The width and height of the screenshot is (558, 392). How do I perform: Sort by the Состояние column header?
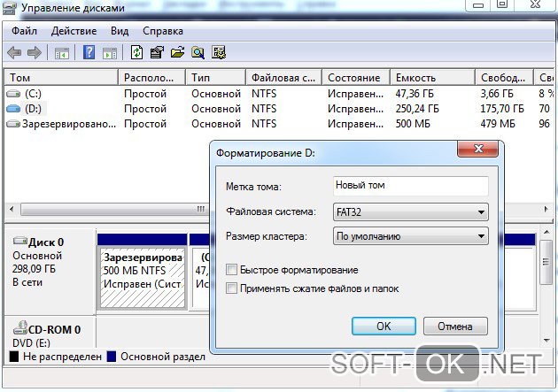coord(356,78)
